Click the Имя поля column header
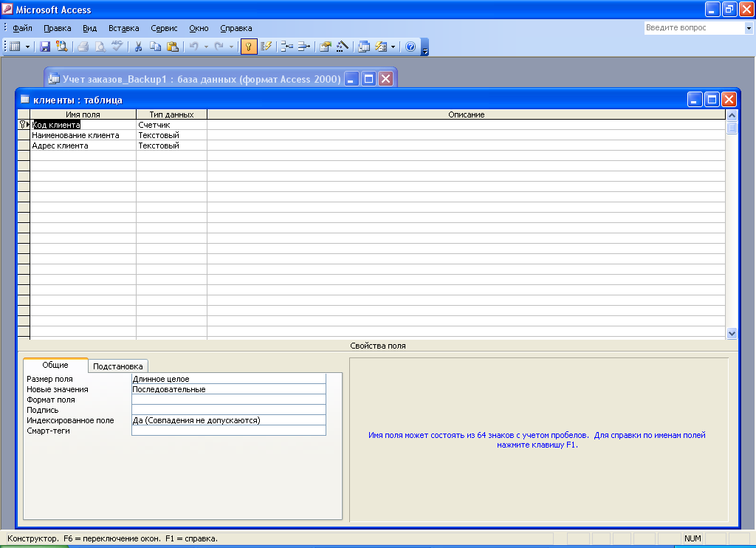The image size is (756, 548). point(83,114)
